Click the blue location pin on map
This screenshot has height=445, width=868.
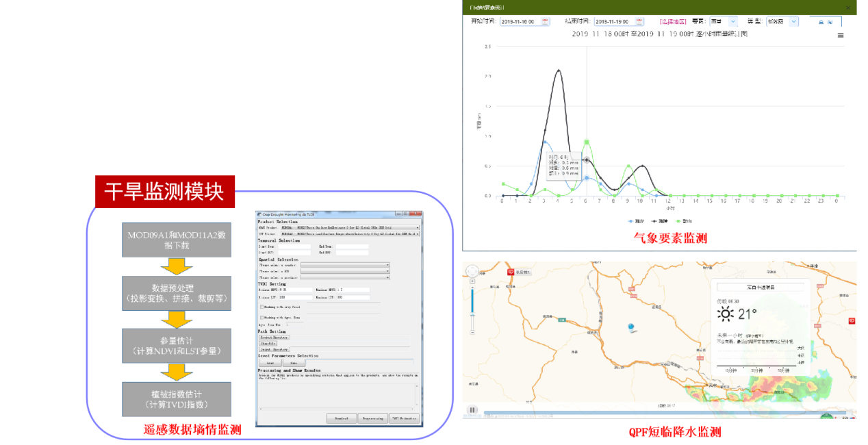pos(631,329)
